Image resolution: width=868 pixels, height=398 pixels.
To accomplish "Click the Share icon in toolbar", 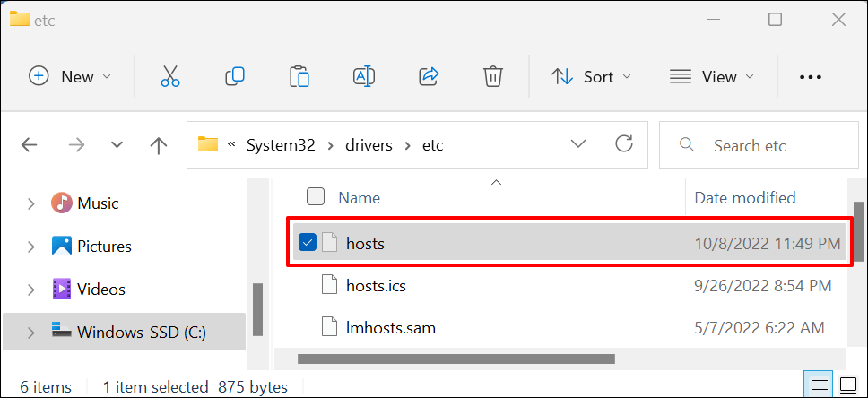I will (x=429, y=77).
